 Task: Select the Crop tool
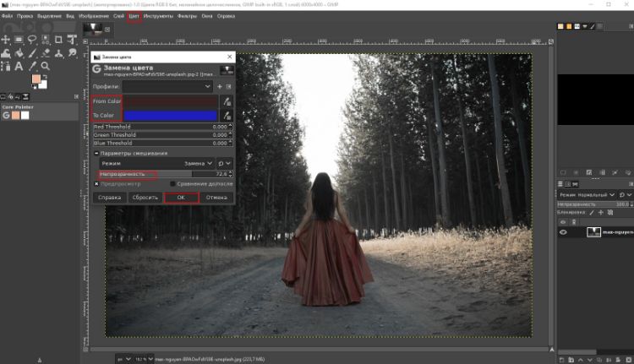point(57,40)
